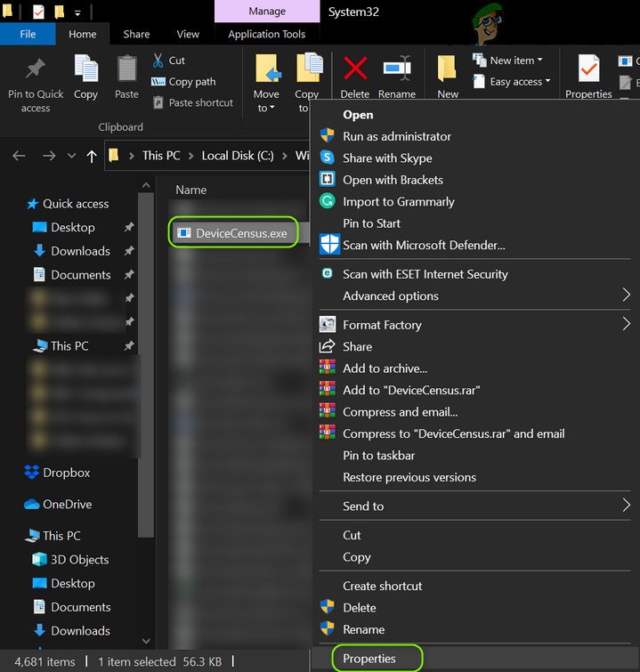Switch to the View ribbon tab
The image size is (640, 672).
point(188,34)
